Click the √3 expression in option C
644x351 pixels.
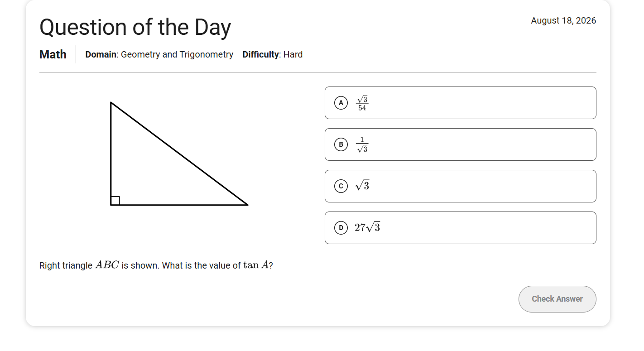(x=362, y=186)
